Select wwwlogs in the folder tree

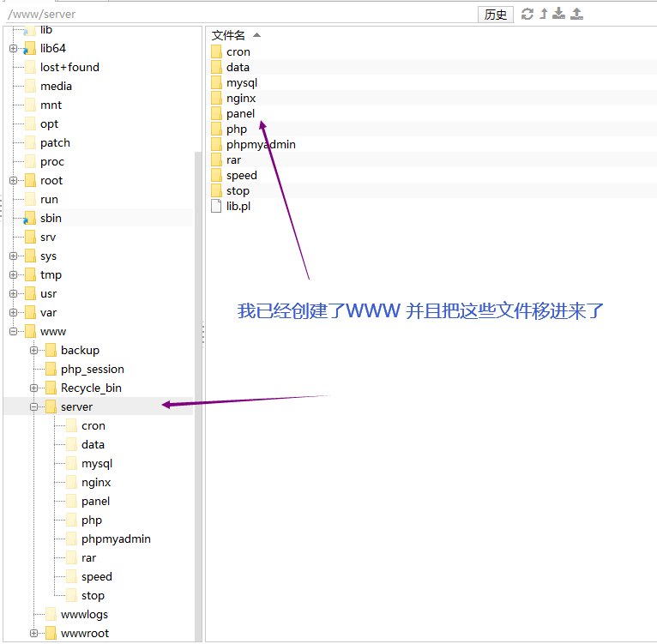pos(84,615)
